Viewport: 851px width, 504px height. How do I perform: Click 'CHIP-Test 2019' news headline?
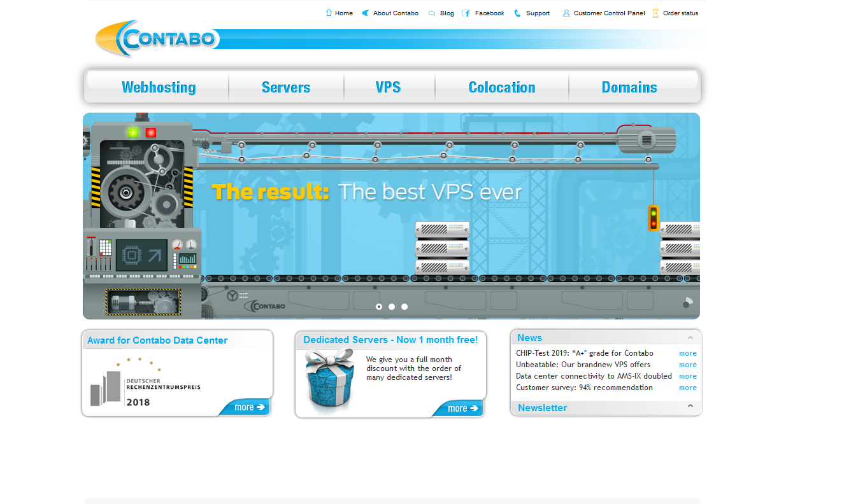(x=585, y=353)
